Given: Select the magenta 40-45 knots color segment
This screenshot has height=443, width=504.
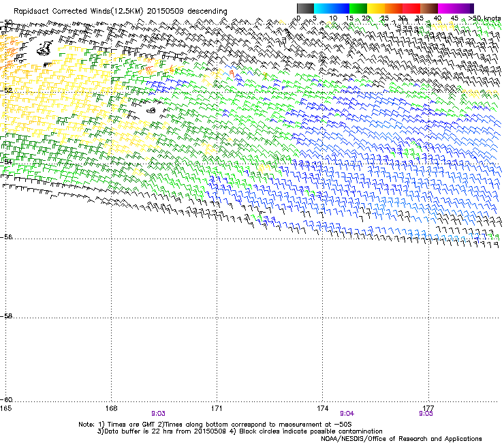Looking at the screenshot, I should point(447,8).
